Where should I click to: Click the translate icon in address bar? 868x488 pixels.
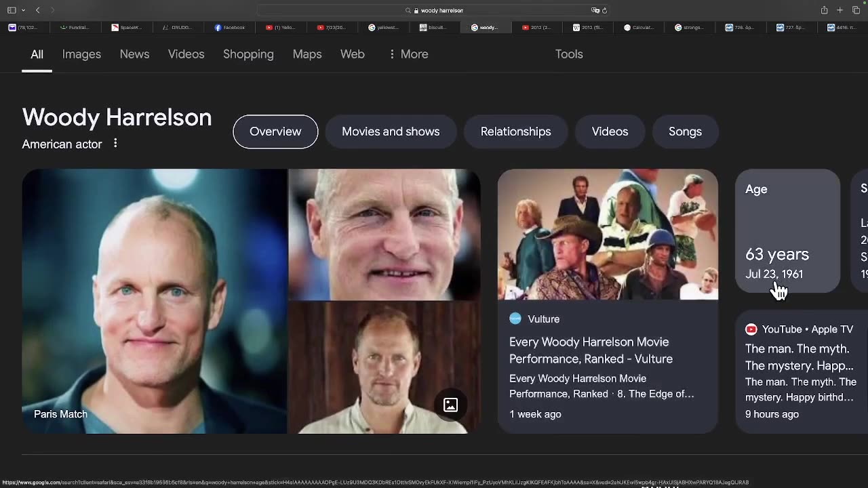coord(595,10)
